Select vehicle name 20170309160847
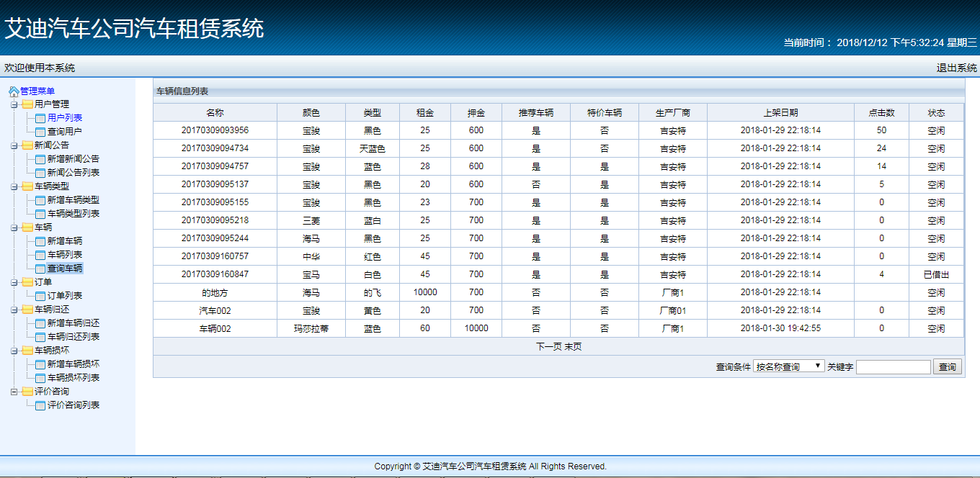This screenshot has height=478, width=980. [x=215, y=274]
